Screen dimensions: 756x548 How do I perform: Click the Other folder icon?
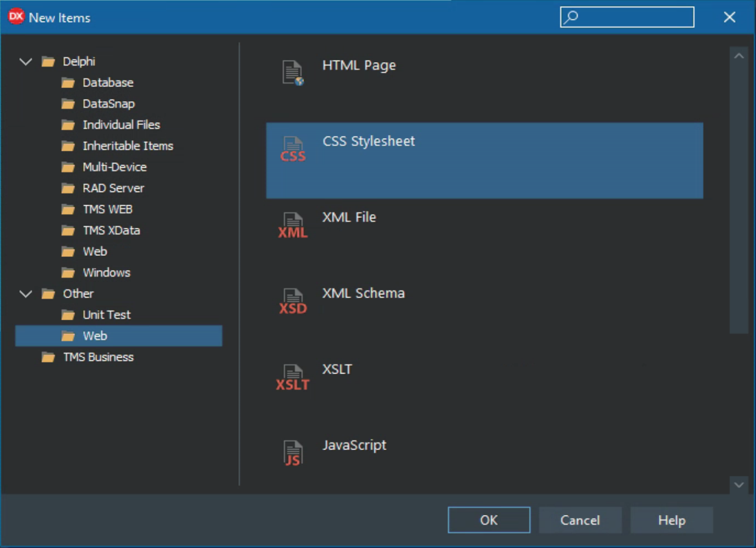point(48,294)
